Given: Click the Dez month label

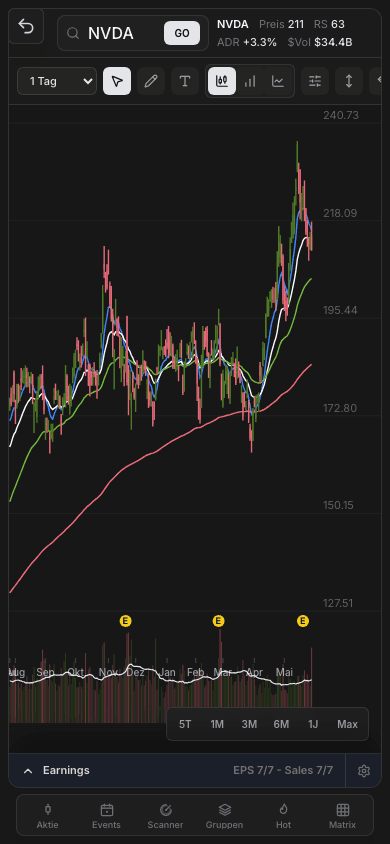Looking at the screenshot, I should 135,672.
